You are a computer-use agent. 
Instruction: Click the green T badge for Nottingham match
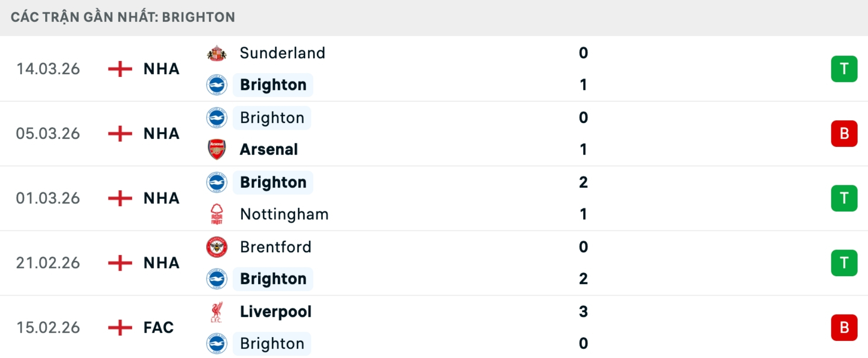tap(844, 198)
